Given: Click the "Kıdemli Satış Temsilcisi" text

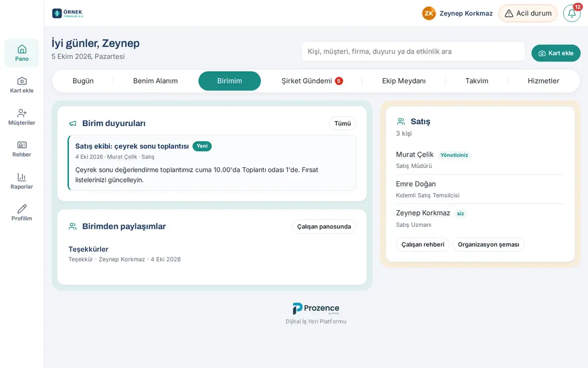Looking at the screenshot, I should pos(428,195).
